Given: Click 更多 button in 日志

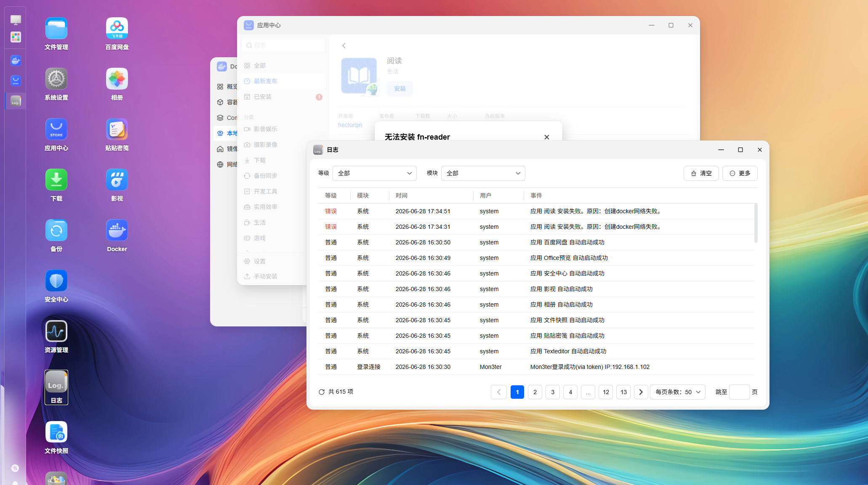Looking at the screenshot, I should click(x=740, y=173).
